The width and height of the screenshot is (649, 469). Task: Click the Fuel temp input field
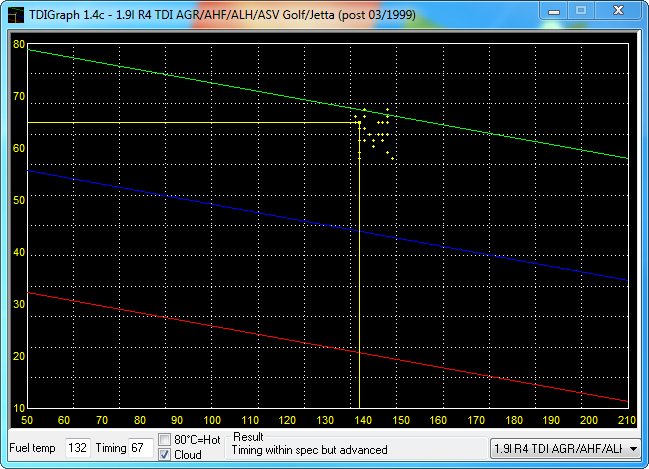tap(78, 449)
